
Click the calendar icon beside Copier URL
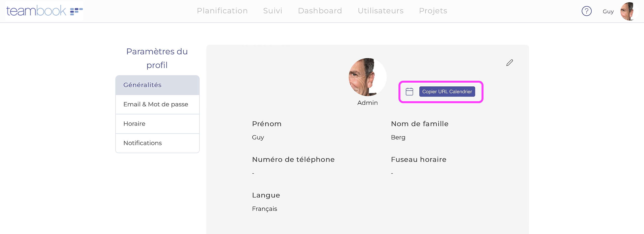[x=409, y=91]
